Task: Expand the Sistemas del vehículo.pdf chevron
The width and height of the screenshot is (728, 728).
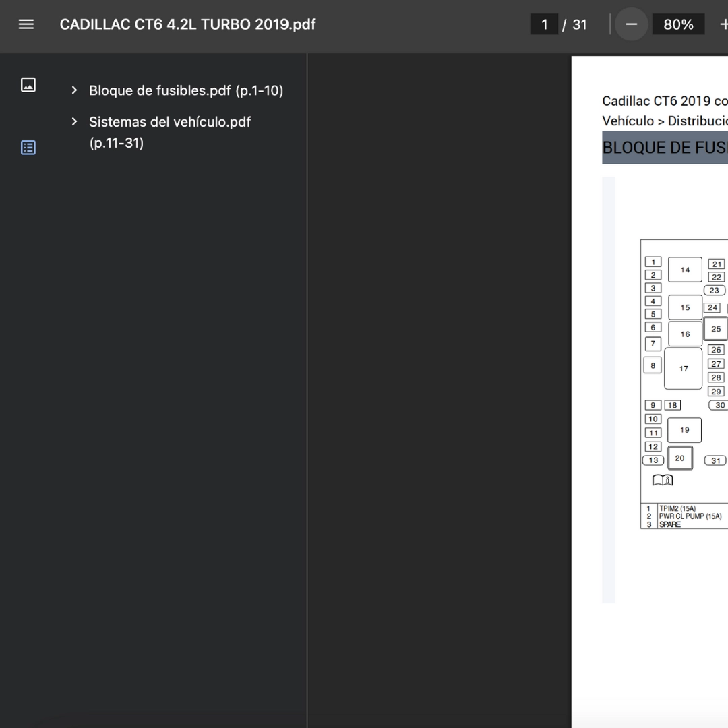Action: (74, 121)
